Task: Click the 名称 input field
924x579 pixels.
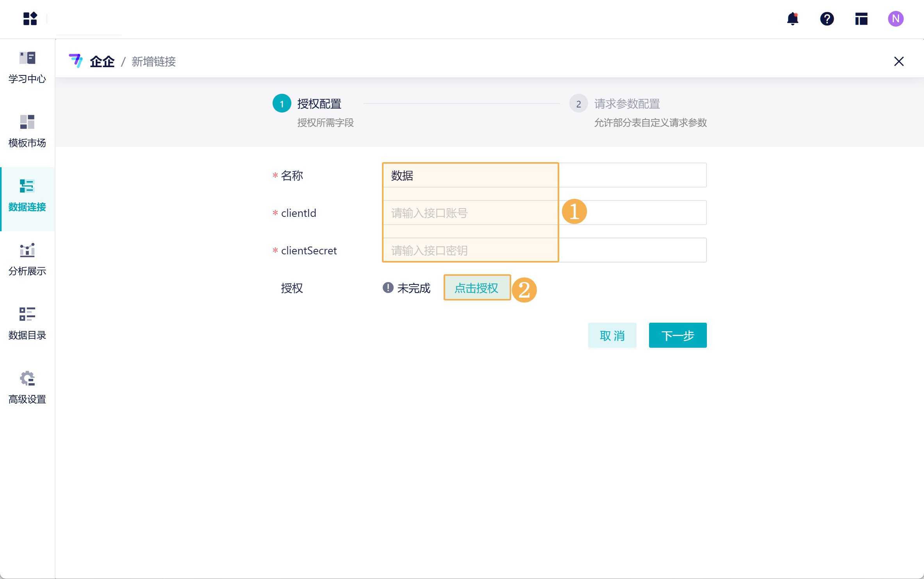Action: click(544, 175)
